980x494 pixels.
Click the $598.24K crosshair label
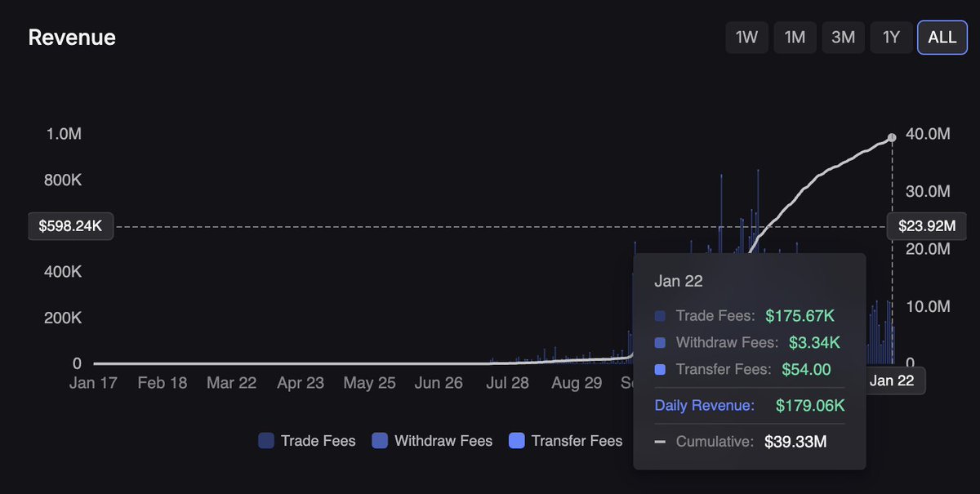(x=70, y=226)
